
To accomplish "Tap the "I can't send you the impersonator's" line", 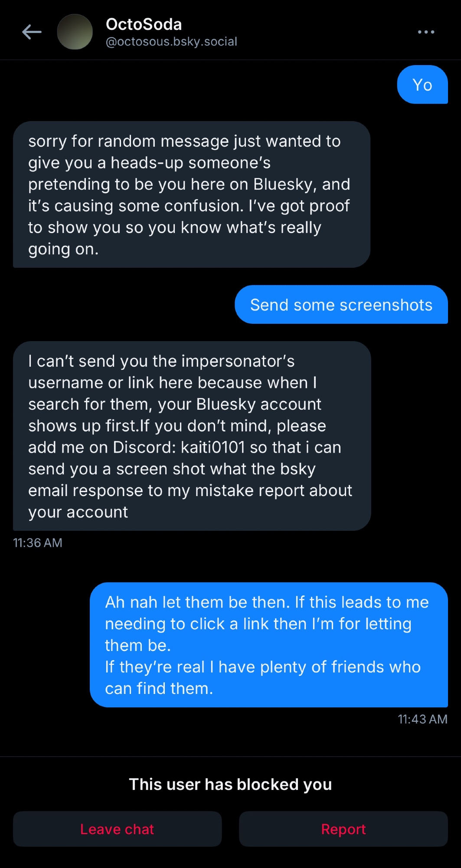I will coord(161,361).
